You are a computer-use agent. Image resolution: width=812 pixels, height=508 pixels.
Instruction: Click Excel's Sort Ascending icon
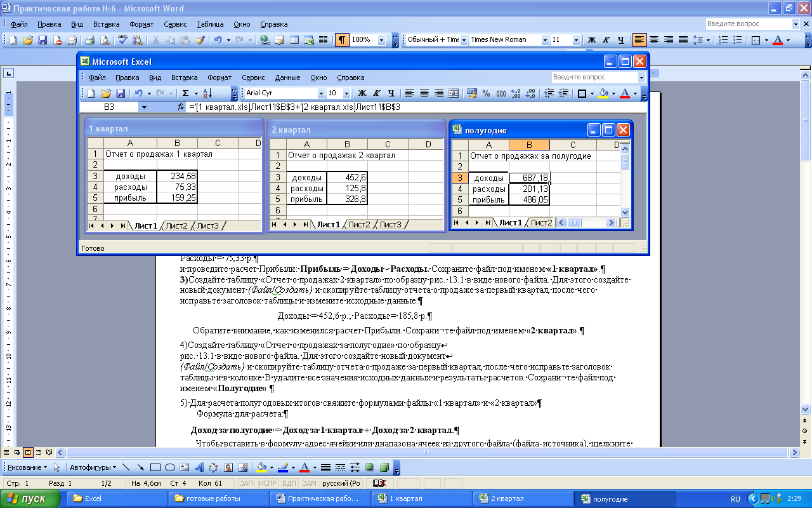coord(207,93)
